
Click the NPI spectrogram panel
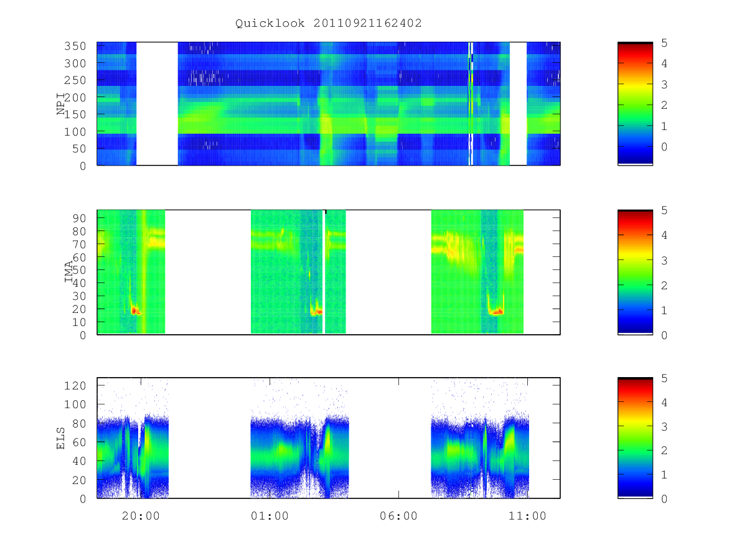tap(329, 104)
